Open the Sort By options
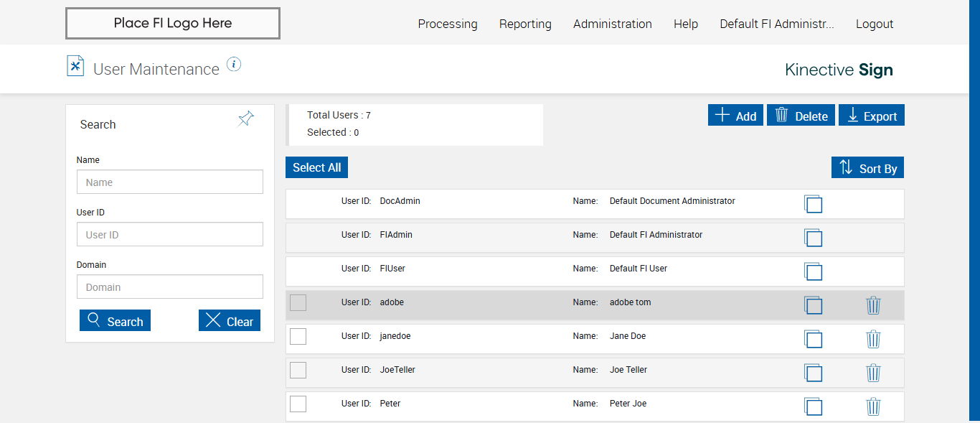The width and height of the screenshot is (980, 423). [x=867, y=168]
